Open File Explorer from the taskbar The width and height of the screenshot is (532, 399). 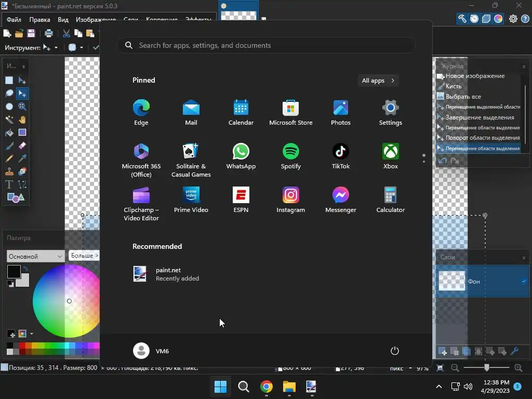289,387
